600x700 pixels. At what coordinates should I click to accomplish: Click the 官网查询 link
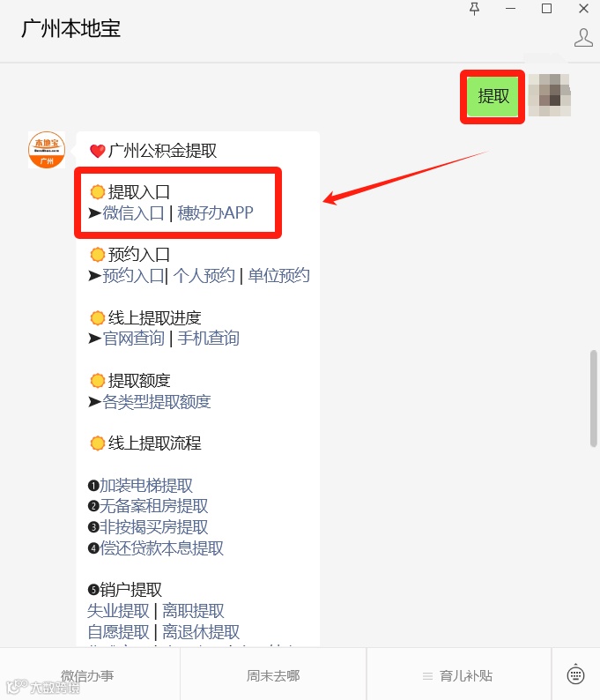pos(133,338)
